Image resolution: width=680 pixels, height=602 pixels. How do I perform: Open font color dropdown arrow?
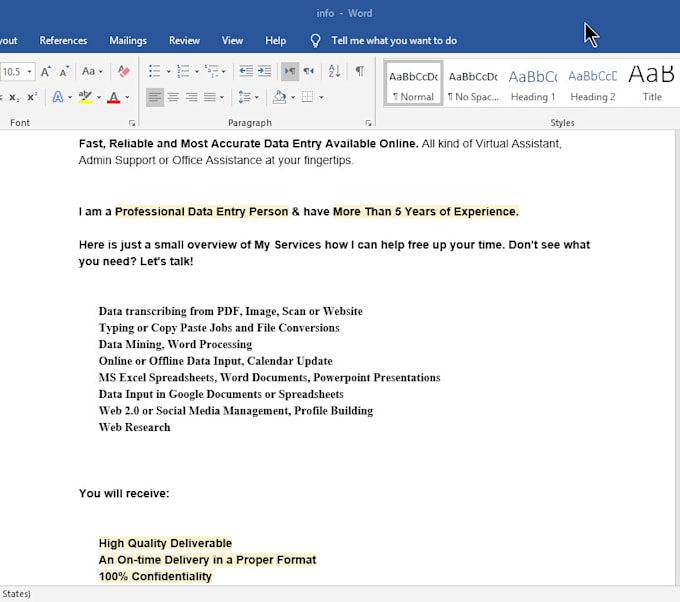(x=127, y=97)
